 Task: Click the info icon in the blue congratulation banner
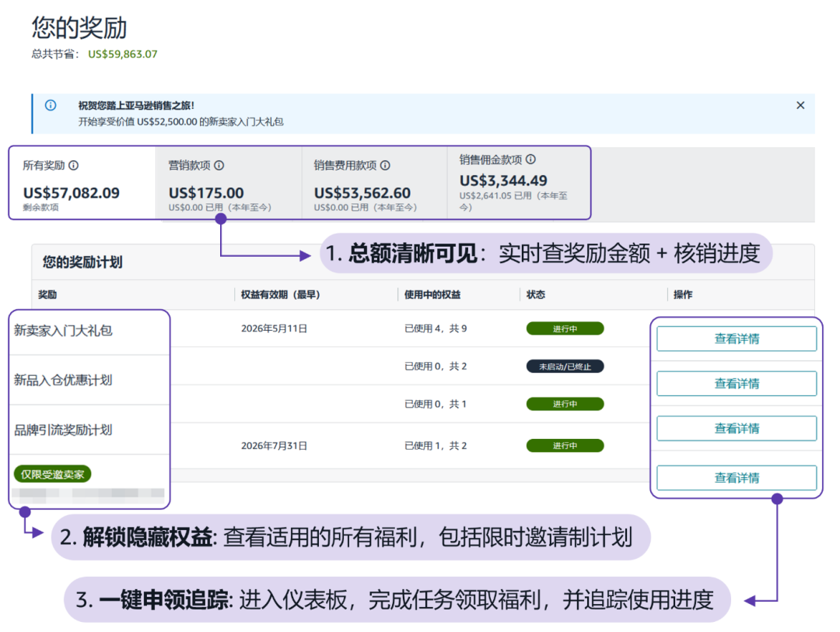[x=51, y=105]
